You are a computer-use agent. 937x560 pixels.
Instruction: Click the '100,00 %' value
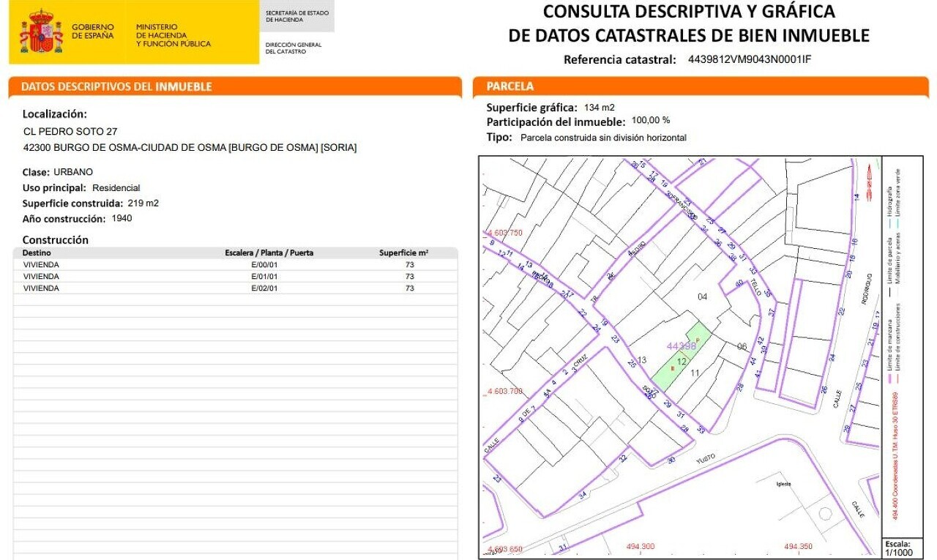coord(651,120)
